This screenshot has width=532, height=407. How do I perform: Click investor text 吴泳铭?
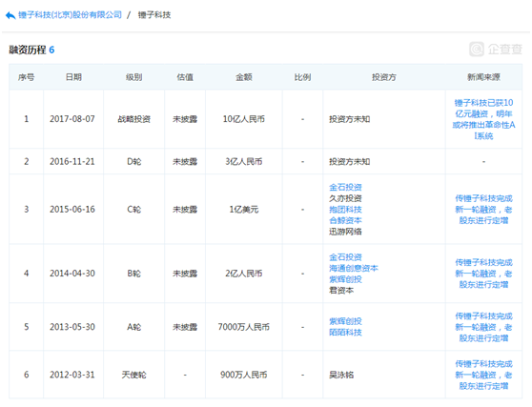point(341,375)
